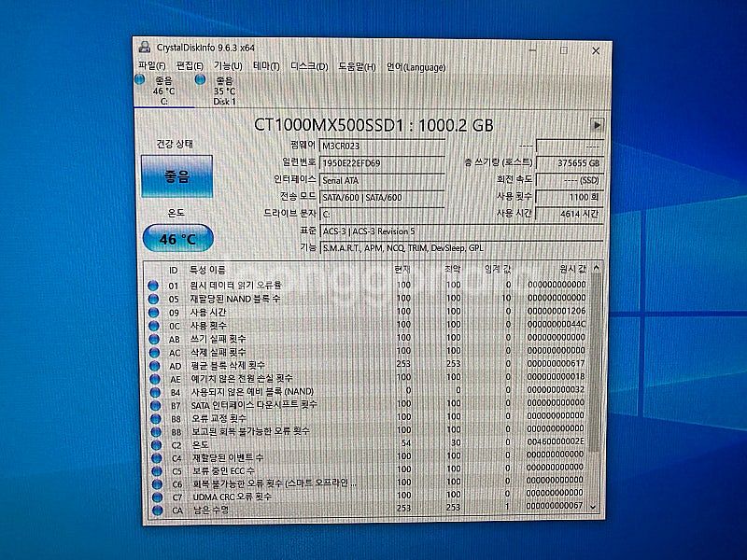The image size is (747, 560).
Task: Open the 파일(F) menu
Action: tap(151, 65)
